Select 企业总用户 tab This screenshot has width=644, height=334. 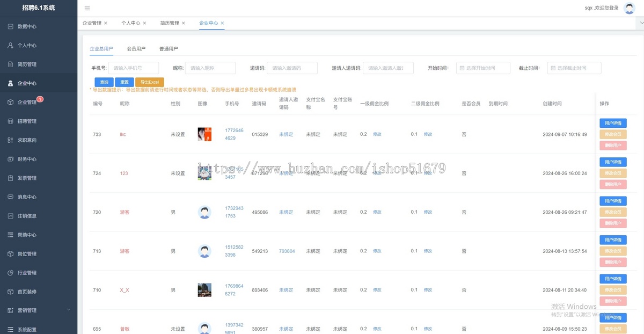pos(101,48)
